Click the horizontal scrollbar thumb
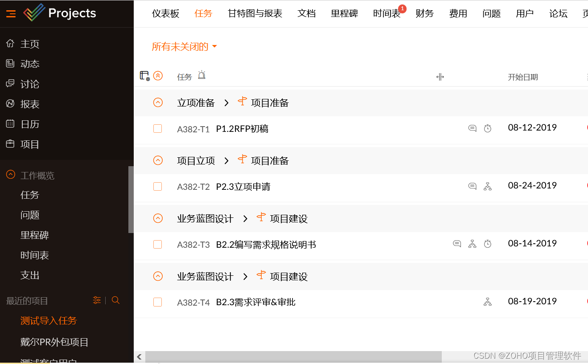588x364 pixels. click(293, 356)
